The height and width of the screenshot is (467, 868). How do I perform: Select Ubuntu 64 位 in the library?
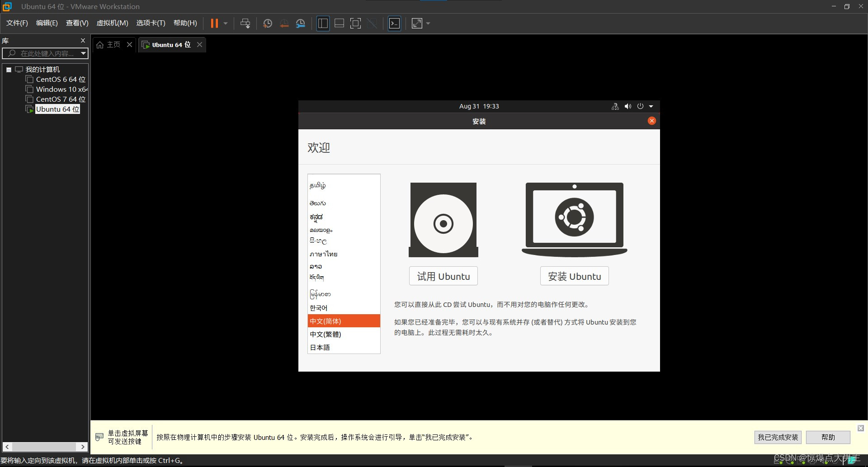point(57,109)
